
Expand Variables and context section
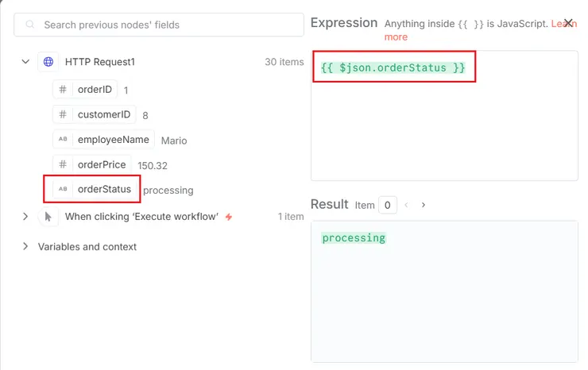(x=25, y=247)
